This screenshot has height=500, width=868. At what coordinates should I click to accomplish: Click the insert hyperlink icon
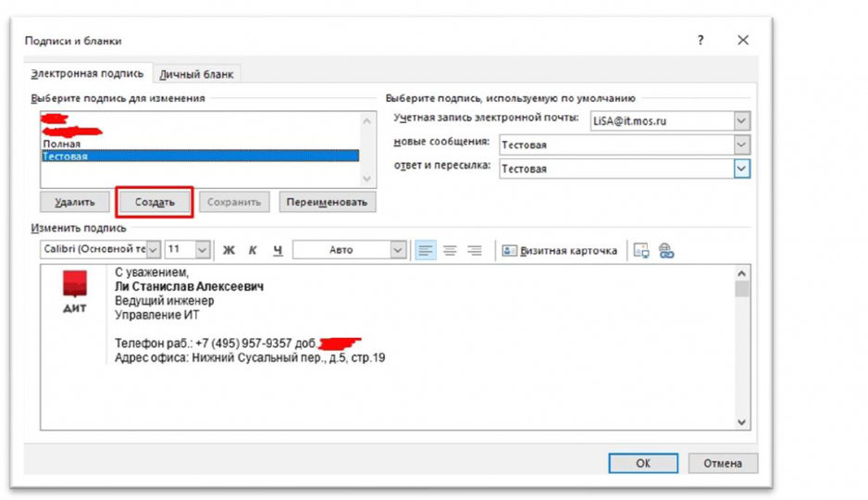(666, 250)
